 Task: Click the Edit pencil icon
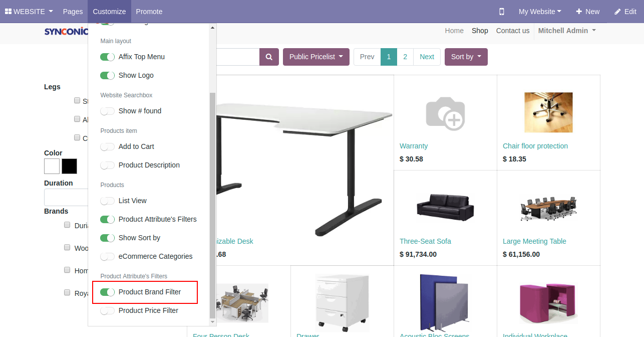617,12
